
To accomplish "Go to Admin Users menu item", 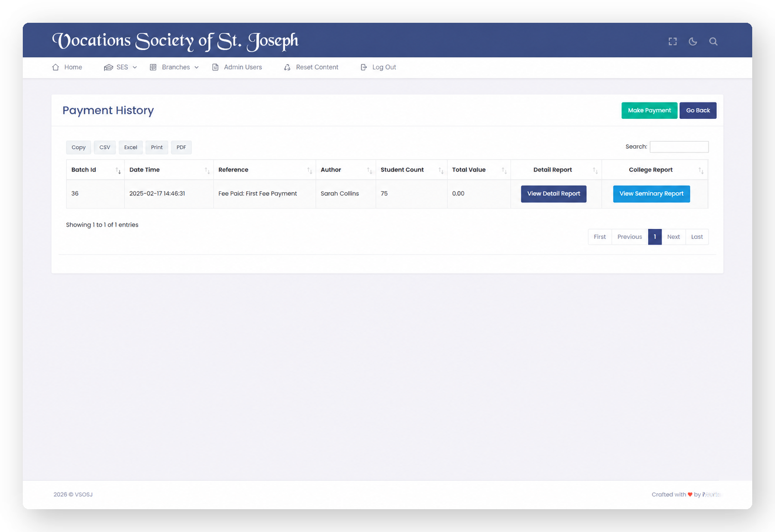I will pos(243,67).
